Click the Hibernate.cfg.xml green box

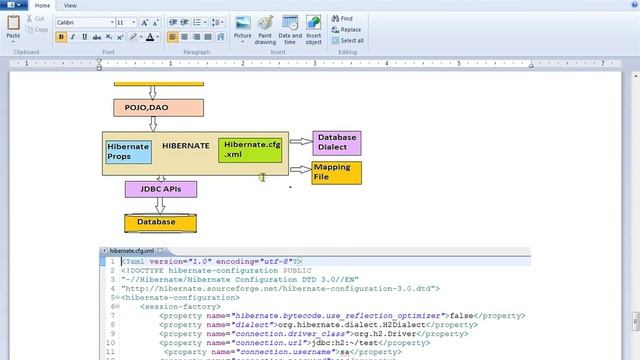250,150
